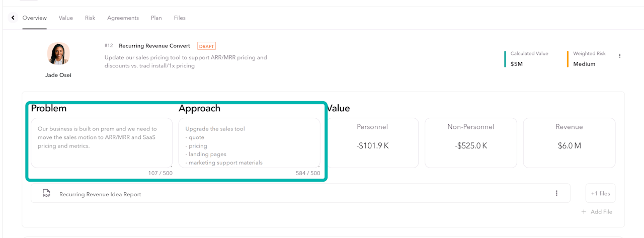The image size is (644, 238).
Task: Select the Revenue value card
Action: 569,143
